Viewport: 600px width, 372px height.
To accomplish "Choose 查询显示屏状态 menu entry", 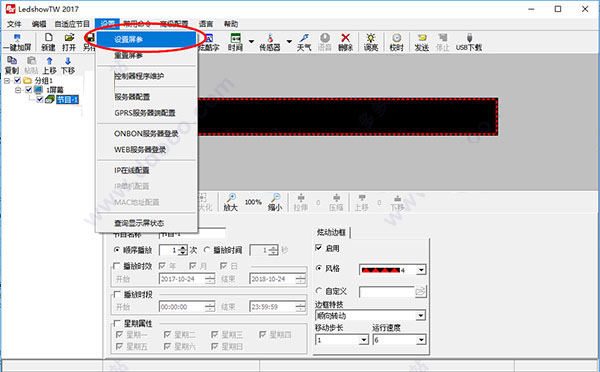I will click(x=147, y=223).
